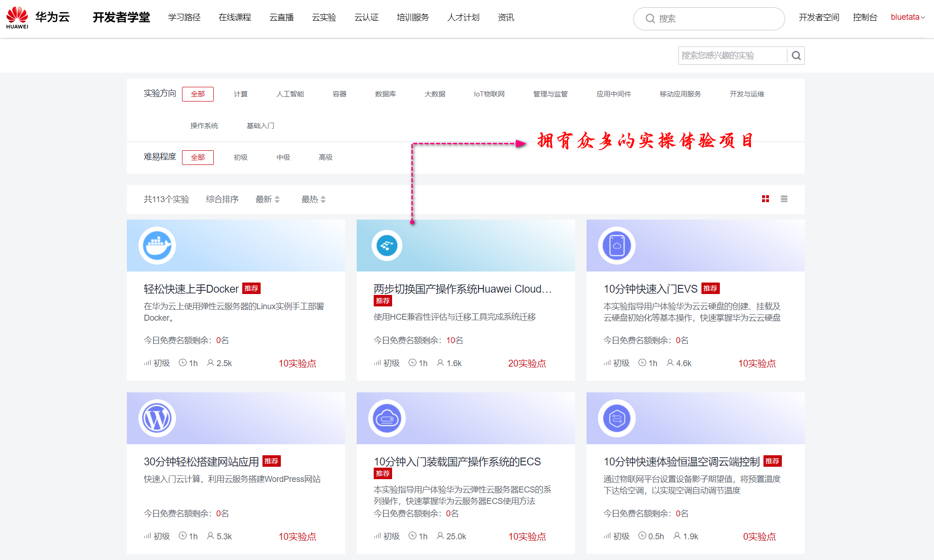Screen dimensions: 934x560
Task: Open the 轻松快速上手Docker lab title
Action: click(191, 289)
